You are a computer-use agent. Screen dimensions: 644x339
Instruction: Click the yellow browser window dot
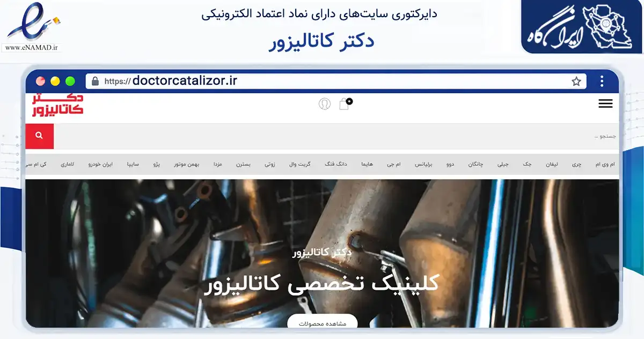coord(55,82)
